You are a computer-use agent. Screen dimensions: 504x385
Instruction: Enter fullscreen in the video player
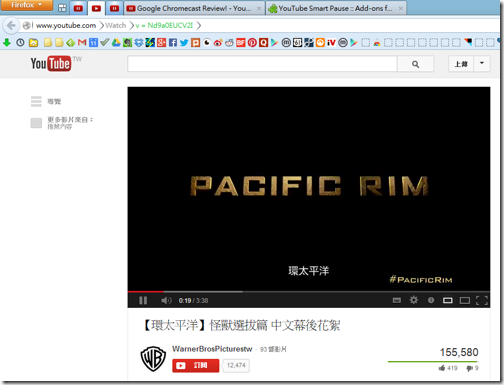[x=482, y=300]
